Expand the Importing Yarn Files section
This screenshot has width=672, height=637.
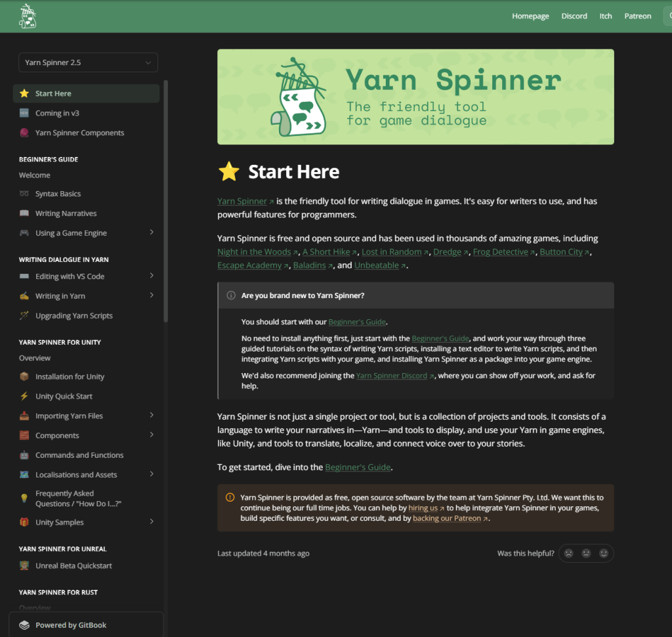[152, 415]
